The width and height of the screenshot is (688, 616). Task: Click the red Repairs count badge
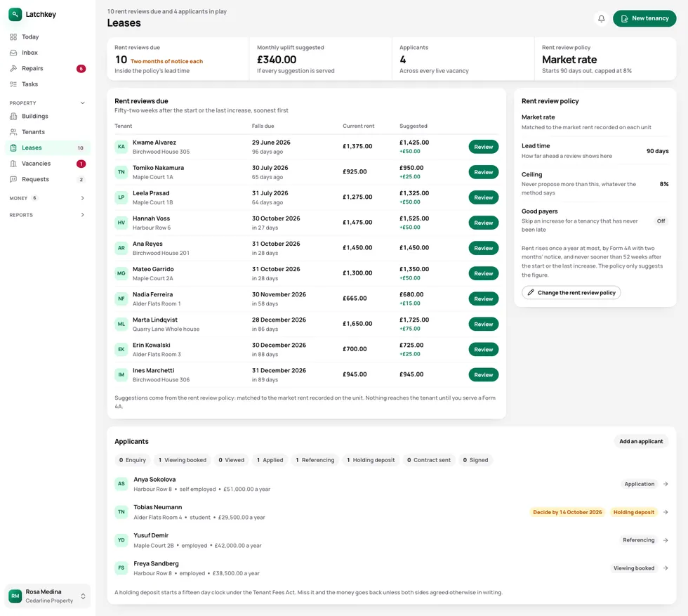[81, 69]
